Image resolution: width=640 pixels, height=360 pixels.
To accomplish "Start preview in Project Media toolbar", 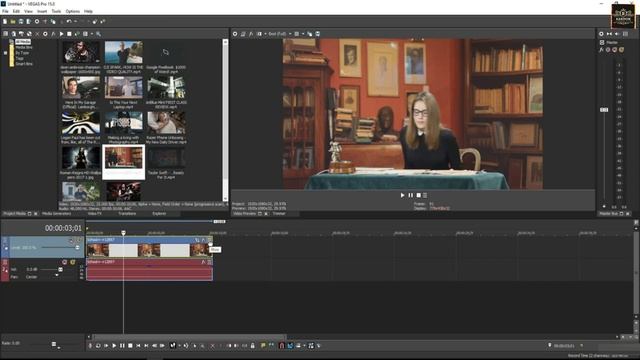I will [61, 34].
